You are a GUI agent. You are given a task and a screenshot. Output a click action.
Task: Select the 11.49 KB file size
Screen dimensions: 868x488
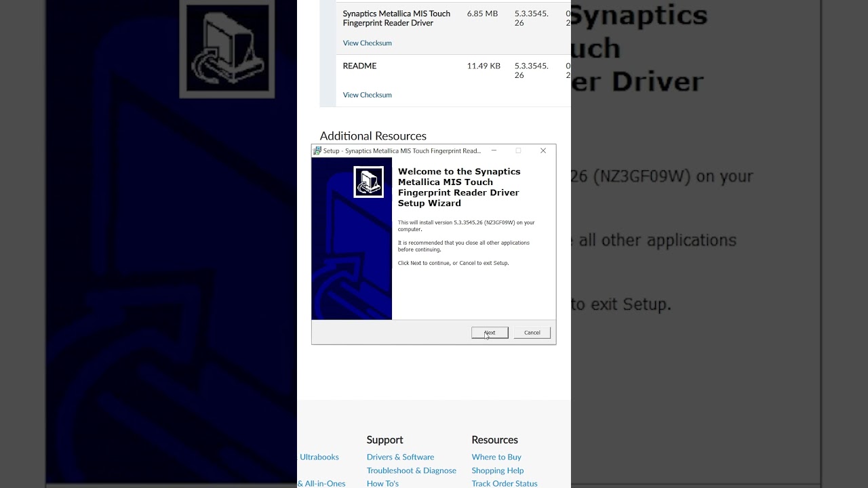[484, 66]
